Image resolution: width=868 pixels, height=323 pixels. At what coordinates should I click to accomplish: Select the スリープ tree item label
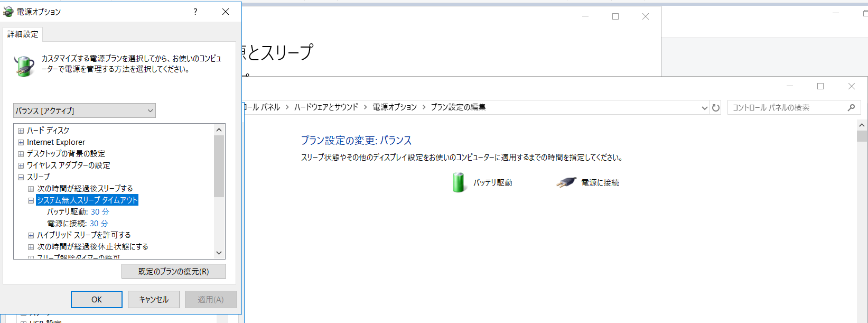39,177
